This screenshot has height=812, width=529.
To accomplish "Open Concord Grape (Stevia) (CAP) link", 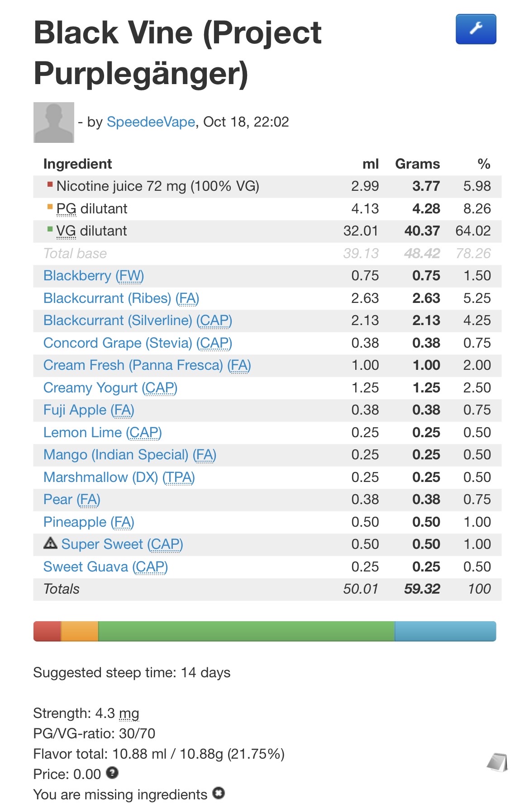I will point(138,343).
